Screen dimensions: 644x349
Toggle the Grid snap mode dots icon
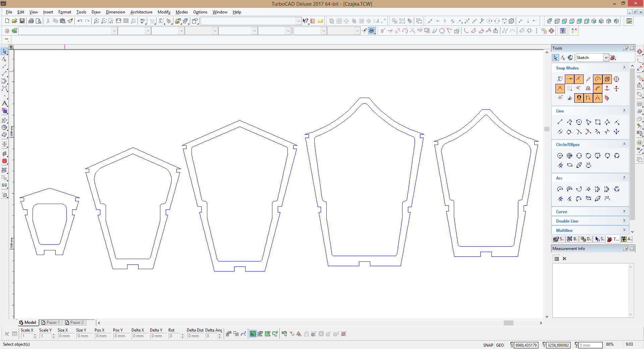[570, 89]
